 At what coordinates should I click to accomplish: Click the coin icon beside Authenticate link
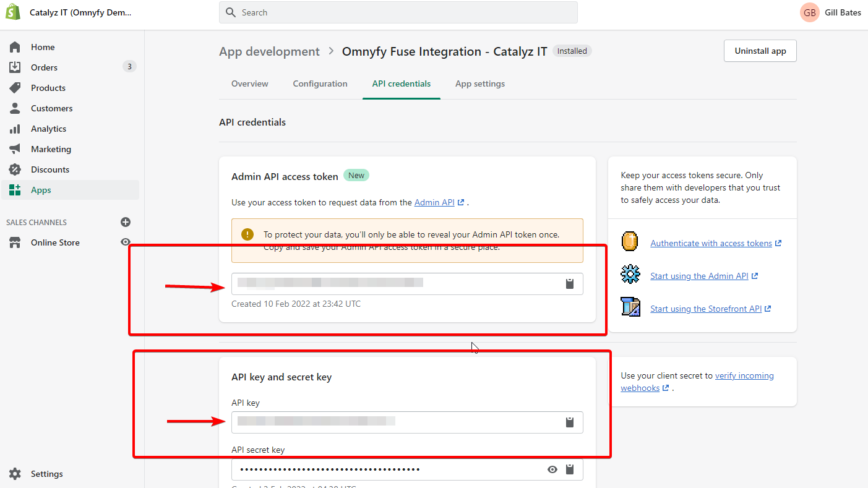pos(630,242)
